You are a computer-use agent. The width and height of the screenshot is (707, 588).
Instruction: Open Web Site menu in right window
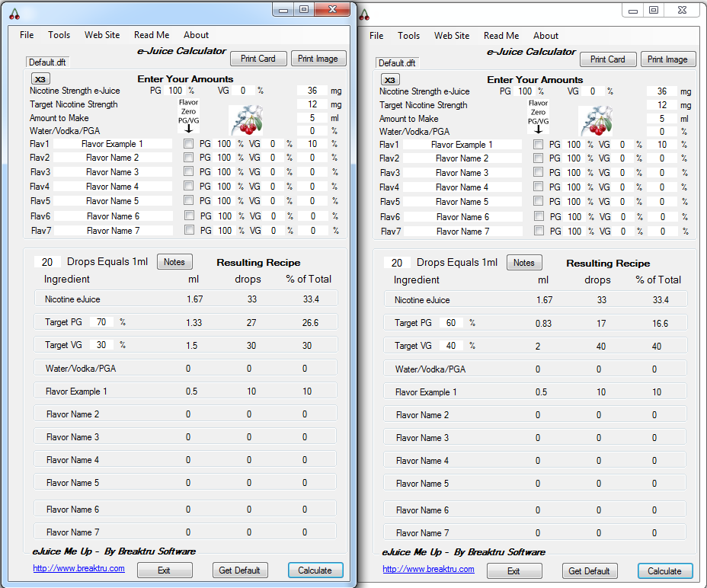pos(452,36)
